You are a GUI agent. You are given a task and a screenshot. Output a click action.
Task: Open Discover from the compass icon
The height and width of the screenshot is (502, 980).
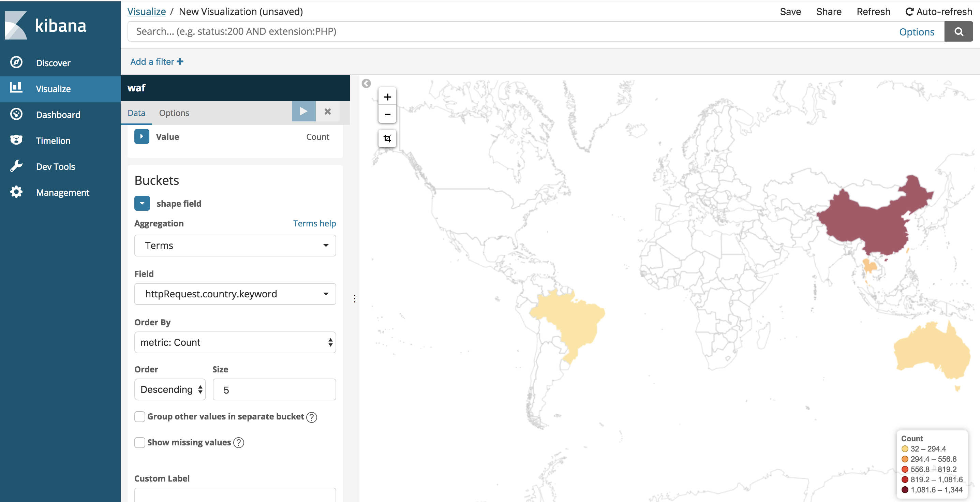coord(16,62)
